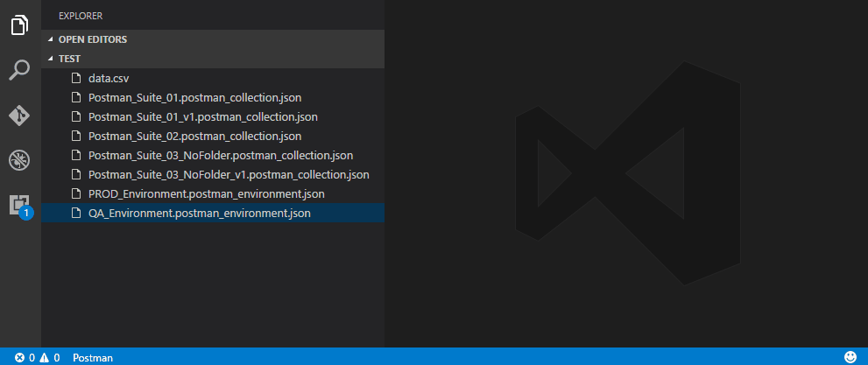The width and height of the screenshot is (868, 365).
Task: Select QA_Environment.postman_environment.json
Action: (x=213, y=213)
